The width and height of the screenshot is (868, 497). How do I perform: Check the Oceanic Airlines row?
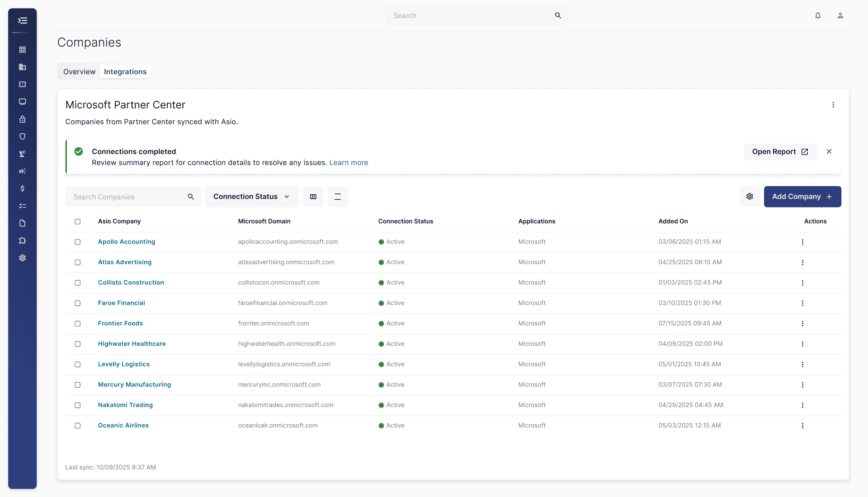[x=78, y=426]
